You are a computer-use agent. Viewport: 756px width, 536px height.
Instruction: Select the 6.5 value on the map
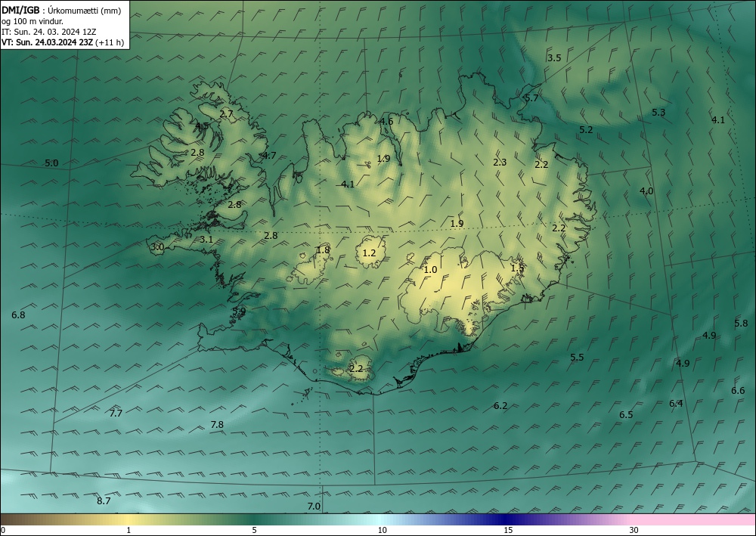click(626, 415)
